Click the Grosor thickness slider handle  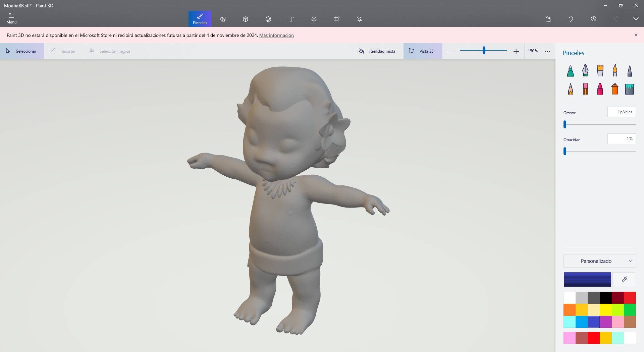(x=565, y=124)
